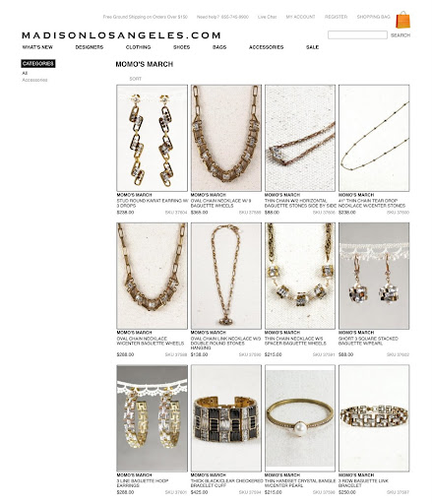The image size is (432, 504).
Task: Select the All category in sidebar
Action: point(25,73)
